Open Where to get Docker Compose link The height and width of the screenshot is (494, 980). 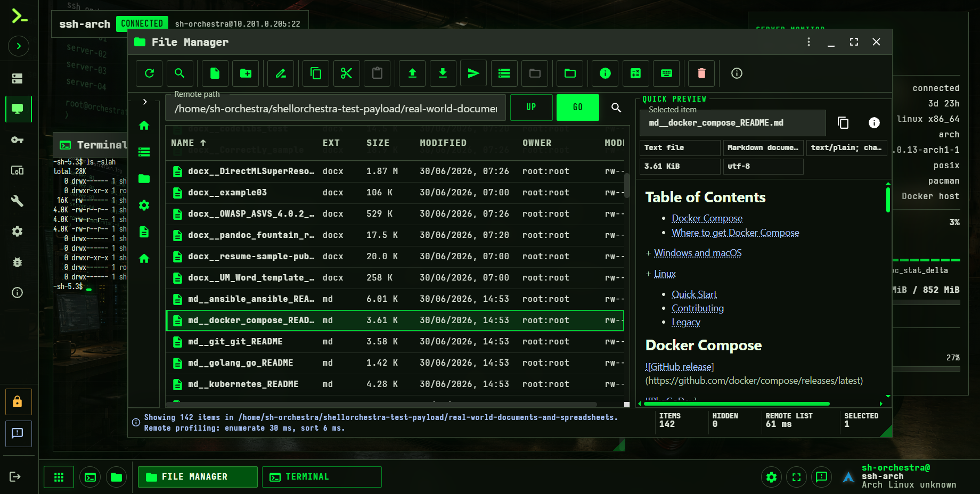pos(735,233)
